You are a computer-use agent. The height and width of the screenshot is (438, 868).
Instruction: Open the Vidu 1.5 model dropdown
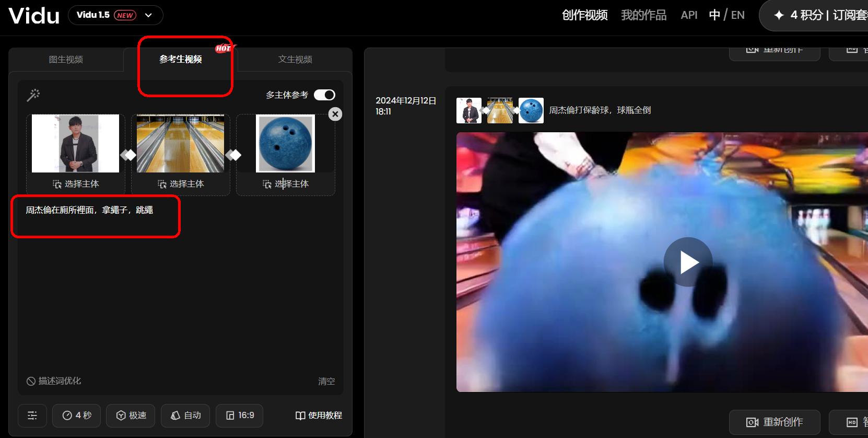pos(115,15)
